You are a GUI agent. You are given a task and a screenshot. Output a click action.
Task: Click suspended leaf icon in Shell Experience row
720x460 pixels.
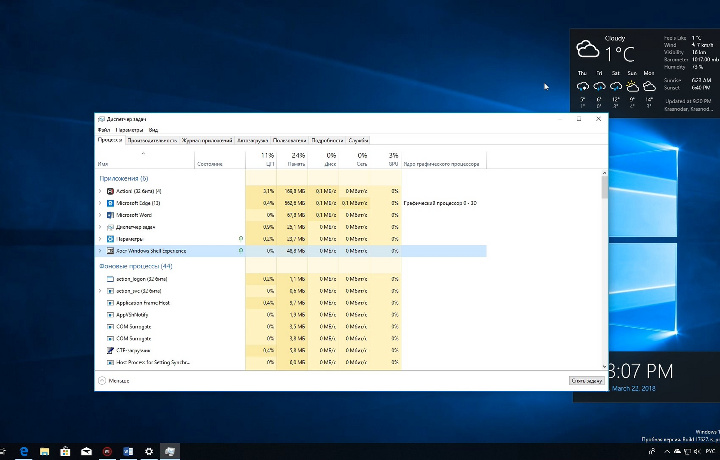(x=241, y=251)
